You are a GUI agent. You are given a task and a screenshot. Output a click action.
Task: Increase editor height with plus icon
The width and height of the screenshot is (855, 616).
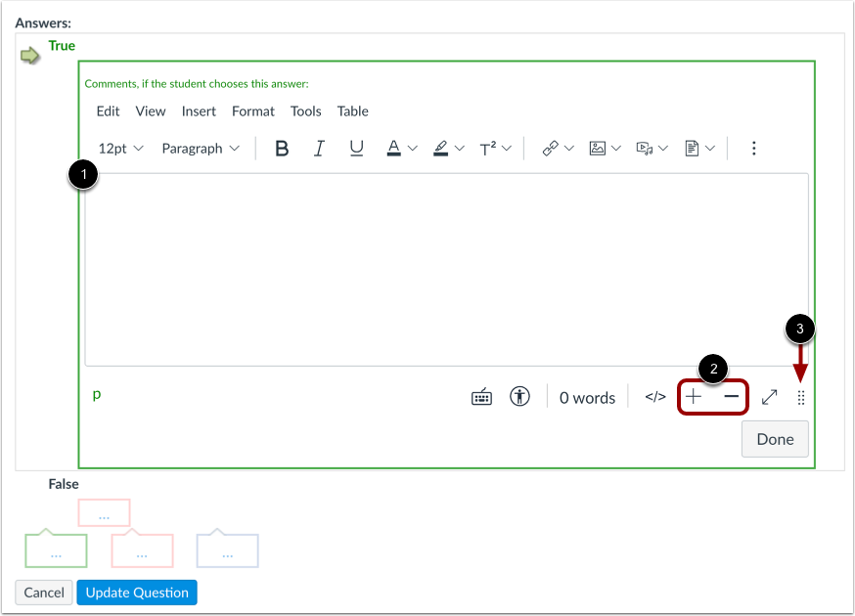(694, 396)
